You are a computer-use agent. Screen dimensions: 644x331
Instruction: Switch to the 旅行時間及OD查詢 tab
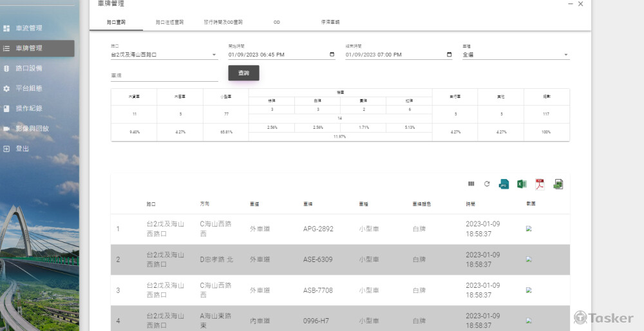click(x=223, y=22)
